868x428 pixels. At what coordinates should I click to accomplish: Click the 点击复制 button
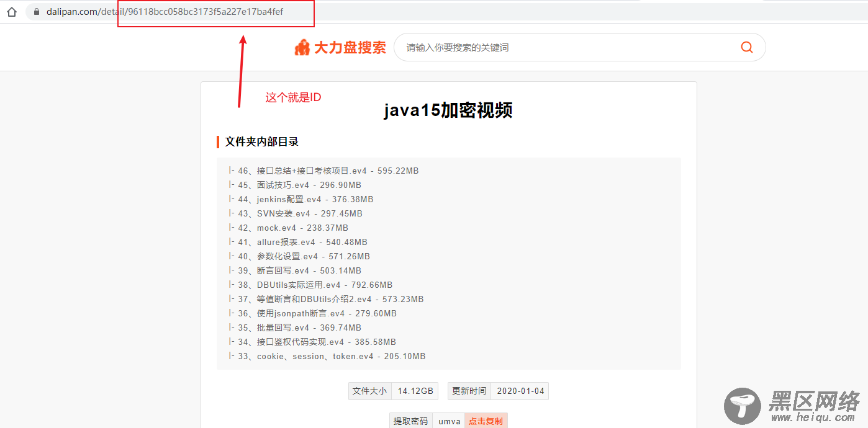coord(486,421)
